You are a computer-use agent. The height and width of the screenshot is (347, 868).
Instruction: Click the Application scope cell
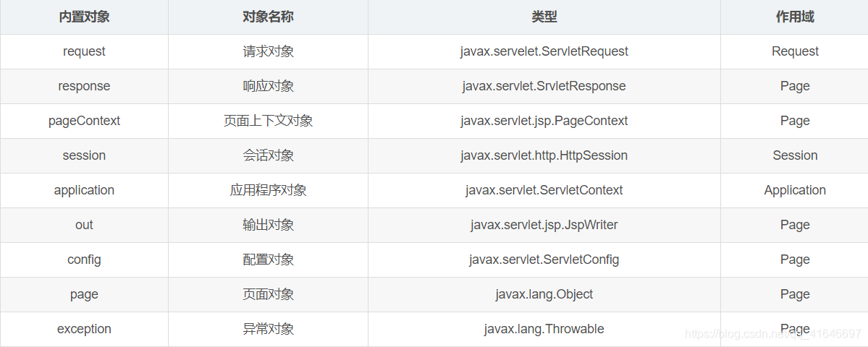(x=794, y=190)
